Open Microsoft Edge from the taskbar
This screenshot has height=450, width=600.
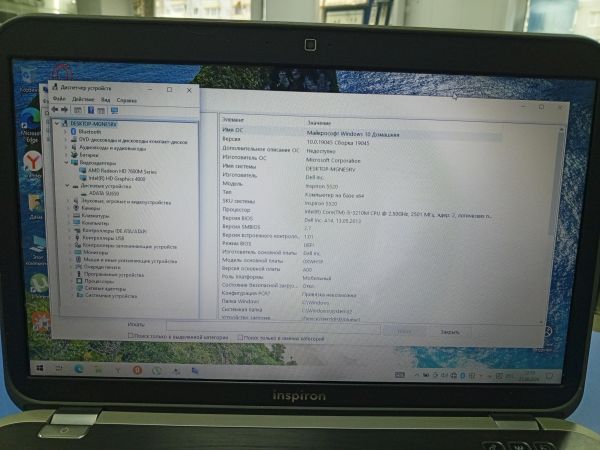79,369
